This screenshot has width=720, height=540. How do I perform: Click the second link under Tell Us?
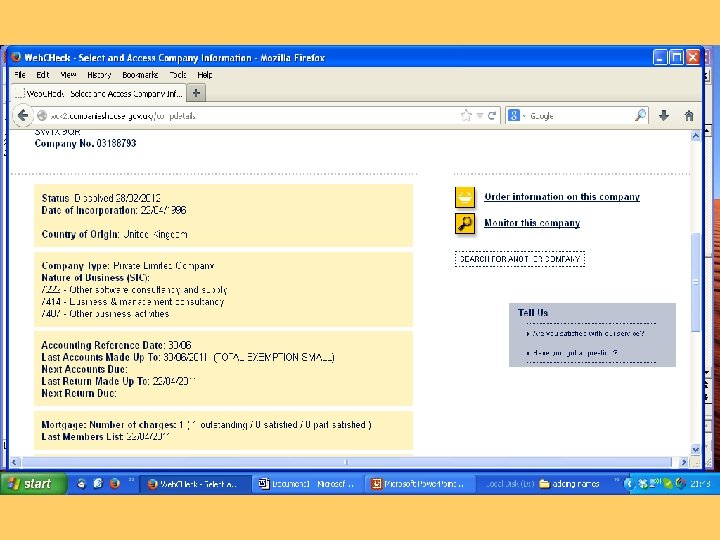pos(575,353)
